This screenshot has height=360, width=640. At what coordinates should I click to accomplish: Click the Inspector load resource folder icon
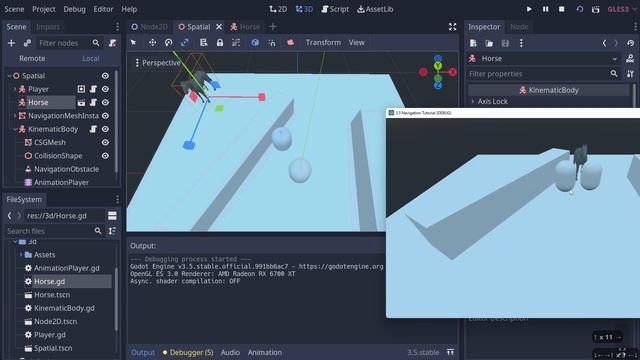tap(489, 43)
